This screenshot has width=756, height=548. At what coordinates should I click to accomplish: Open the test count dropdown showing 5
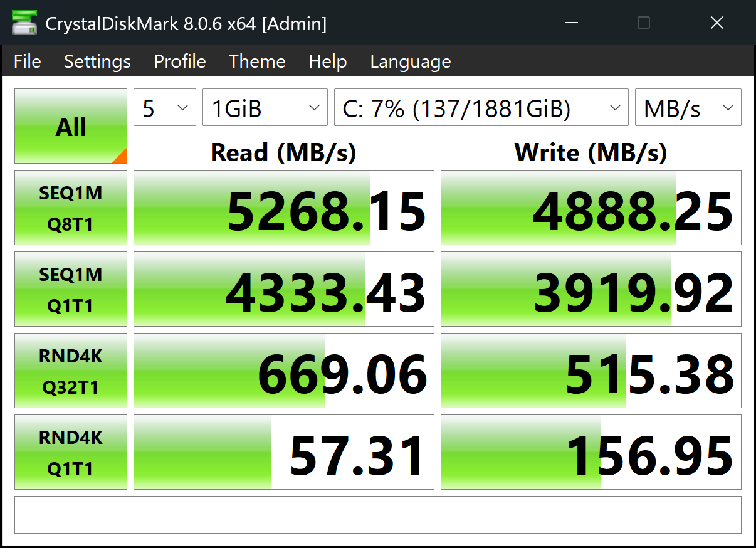pyautogui.click(x=165, y=108)
